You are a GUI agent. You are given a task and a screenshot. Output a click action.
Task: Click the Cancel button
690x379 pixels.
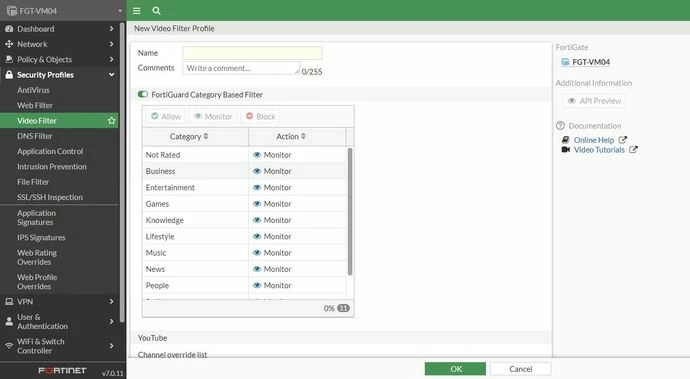tap(521, 369)
